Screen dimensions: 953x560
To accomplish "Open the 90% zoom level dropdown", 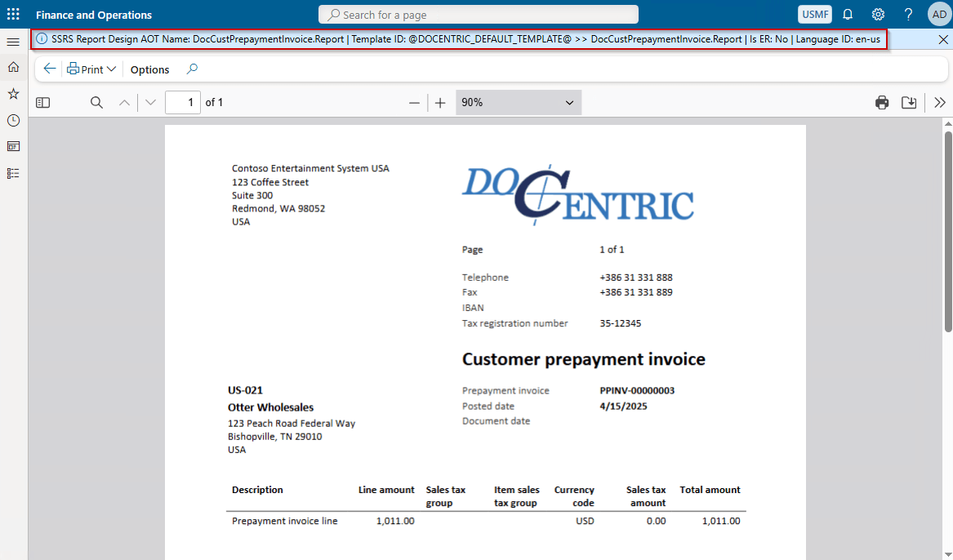I will [519, 103].
